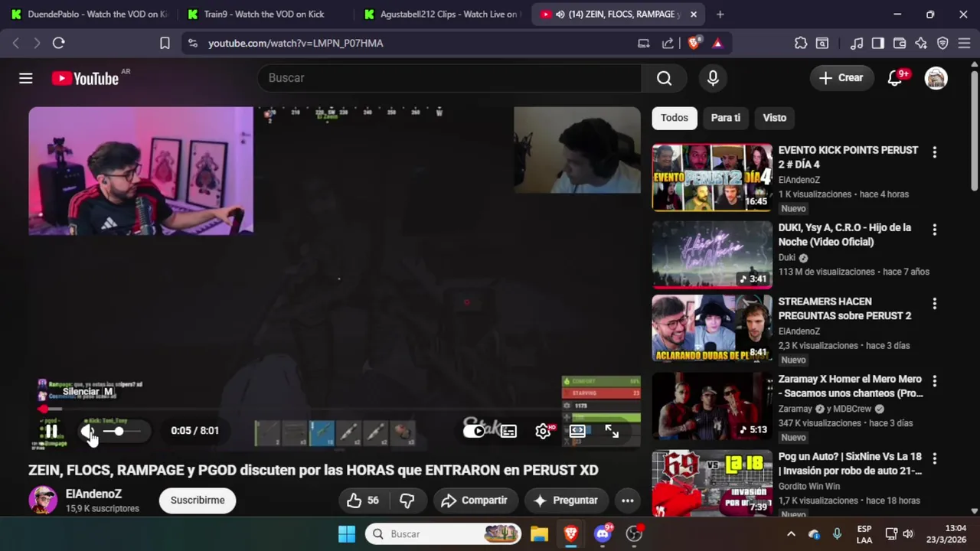Open the browser main menu
Screen dimensions: 980x551
tap(964, 43)
